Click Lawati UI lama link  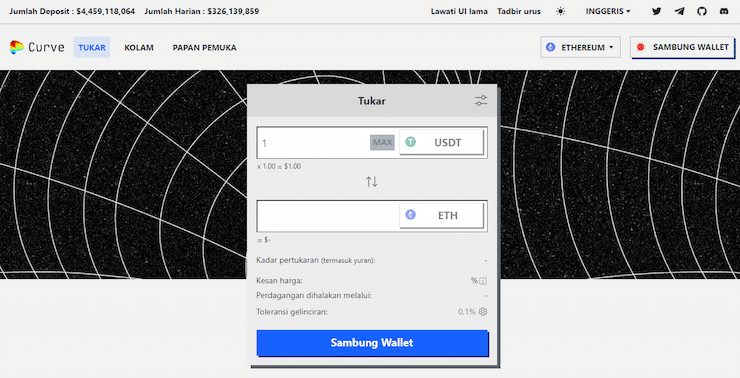point(459,11)
